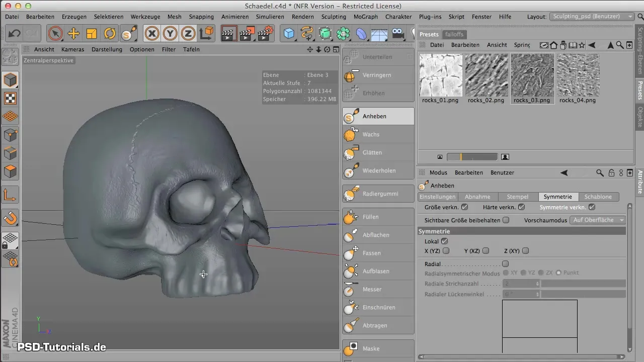The height and width of the screenshot is (362, 644).
Task: Add a cube primitive object
Action: click(289, 34)
